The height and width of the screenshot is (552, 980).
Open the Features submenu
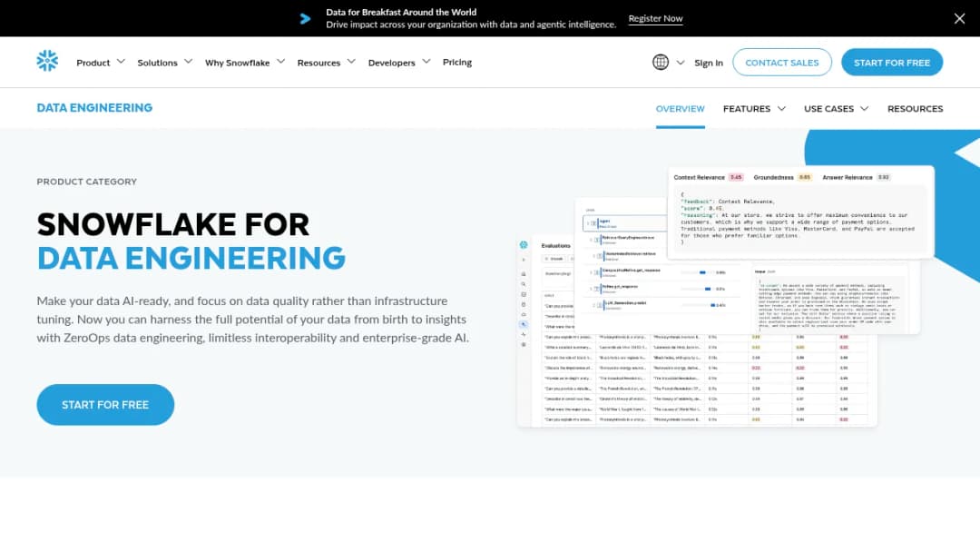746,109
